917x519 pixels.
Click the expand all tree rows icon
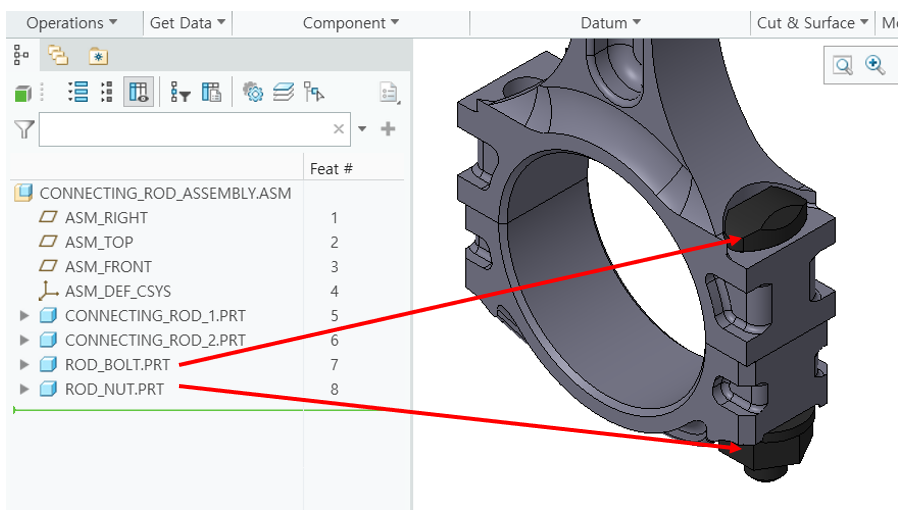pos(78,92)
